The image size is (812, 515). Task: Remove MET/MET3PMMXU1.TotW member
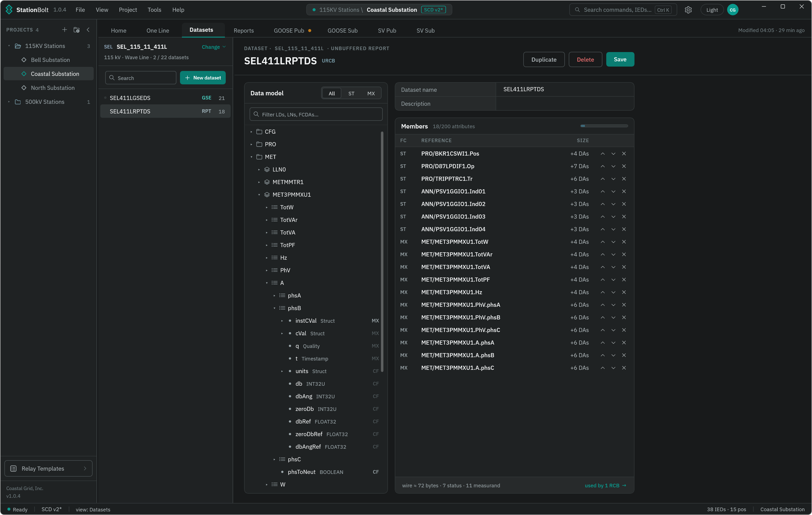[624, 242]
